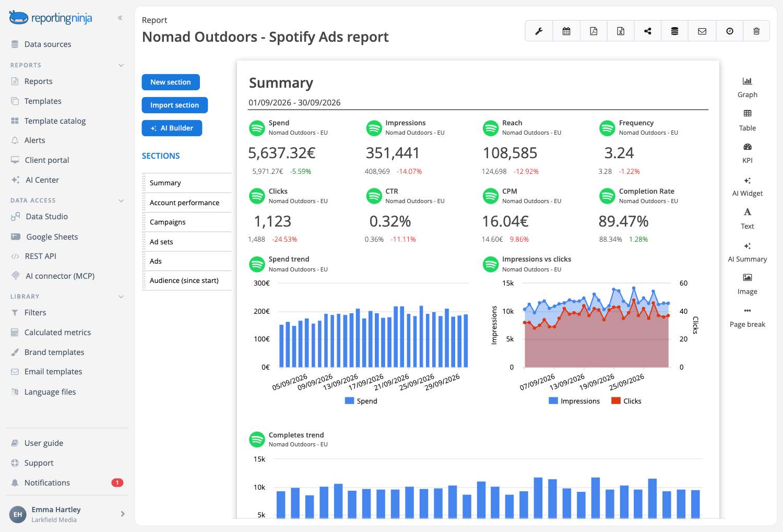Viewport: 783px width, 532px height.
Task: Click the red Clicks legend swatch
Action: pyautogui.click(x=616, y=401)
